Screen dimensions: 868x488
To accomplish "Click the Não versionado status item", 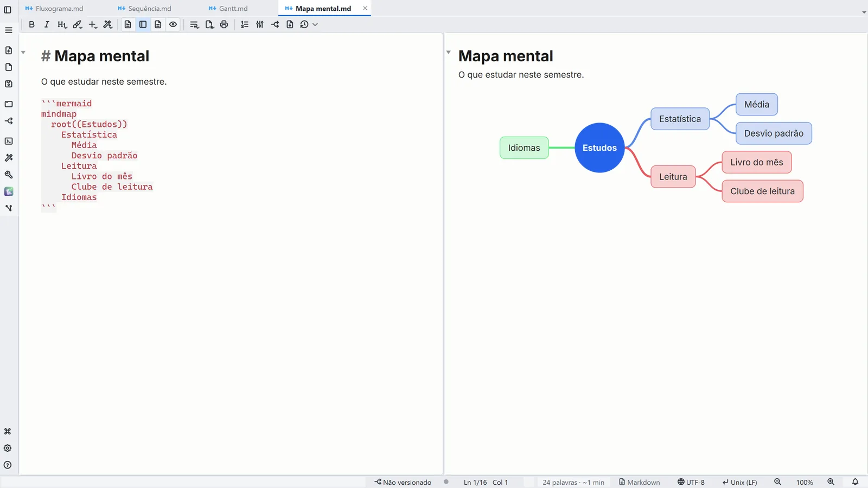I will [x=403, y=482].
